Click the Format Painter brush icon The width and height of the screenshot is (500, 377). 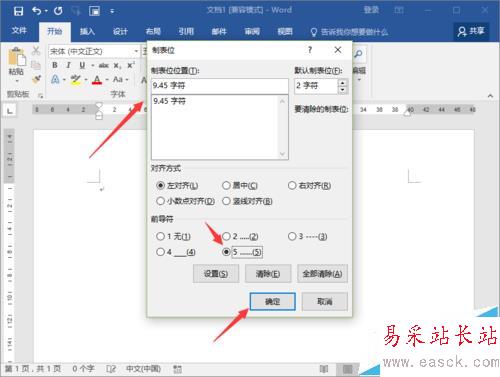point(36,79)
